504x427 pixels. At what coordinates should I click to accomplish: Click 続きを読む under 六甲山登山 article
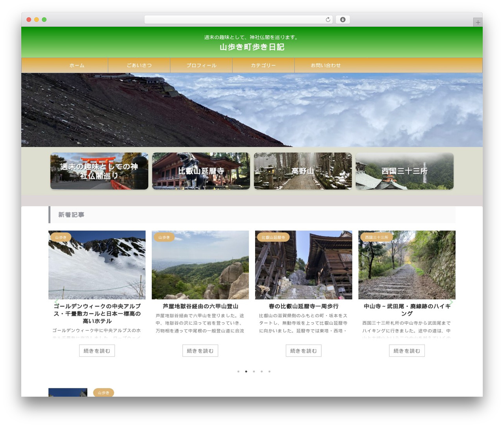[200, 351]
